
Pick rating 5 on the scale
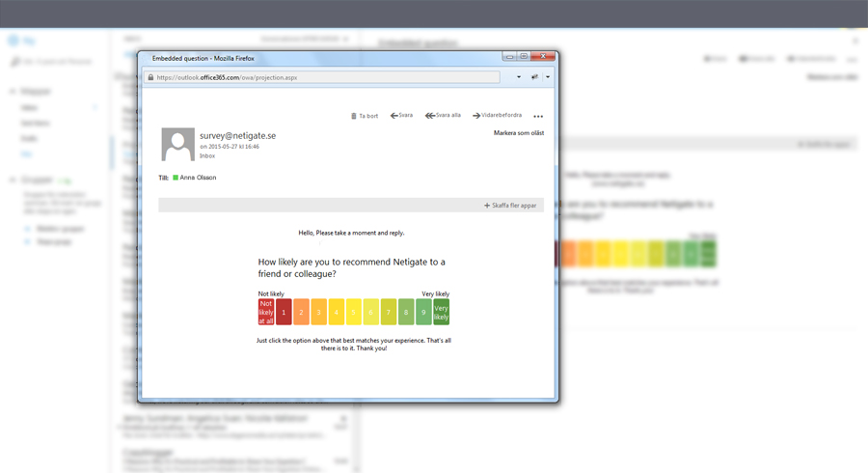354,312
